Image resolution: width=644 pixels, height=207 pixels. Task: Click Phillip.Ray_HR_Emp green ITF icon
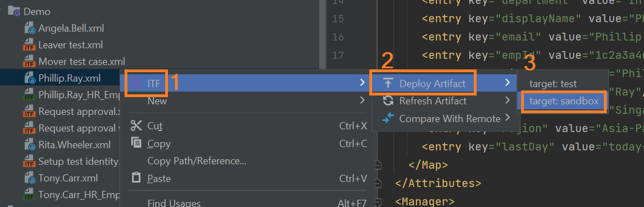[29, 95]
